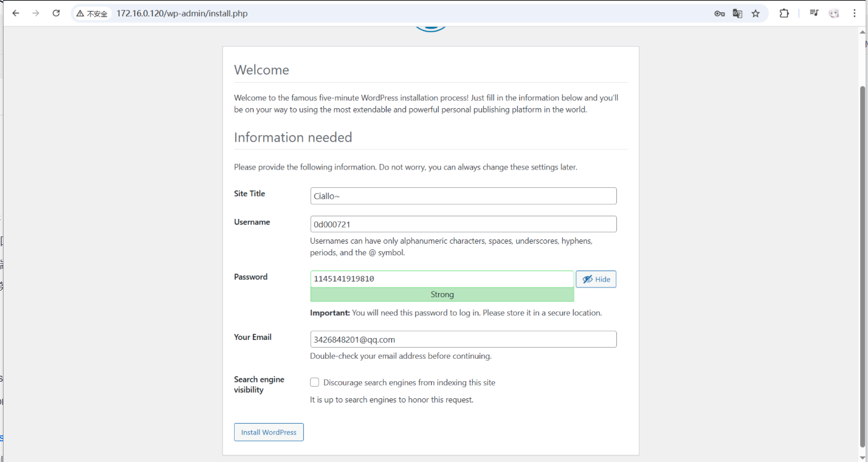This screenshot has width=868, height=462.
Task: Click the Username label
Action: (252, 222)
